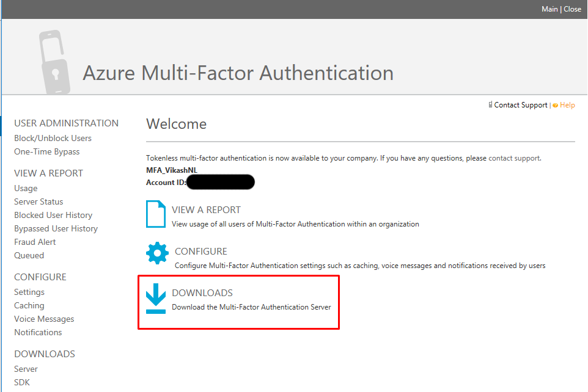Click Close in the top bar
Viewport: 588px width, 392px height.
coord(572,9)
